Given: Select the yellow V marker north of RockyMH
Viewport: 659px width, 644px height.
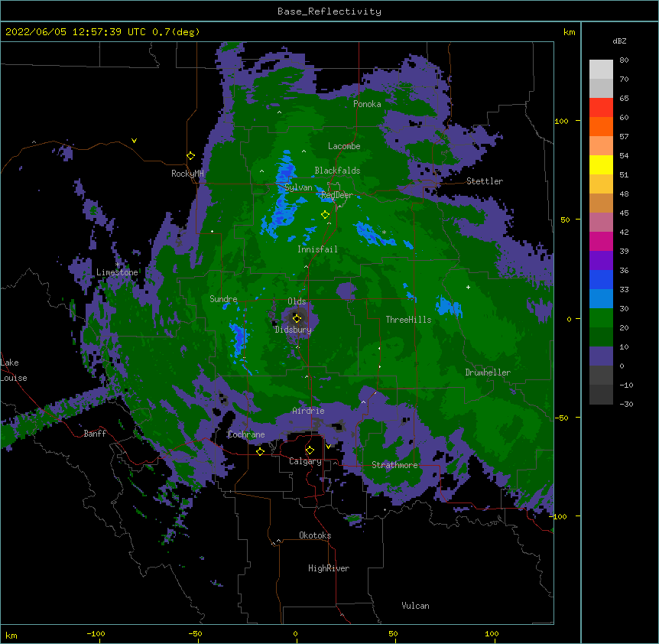Looking at the screenshot, I should click(134, 141).
